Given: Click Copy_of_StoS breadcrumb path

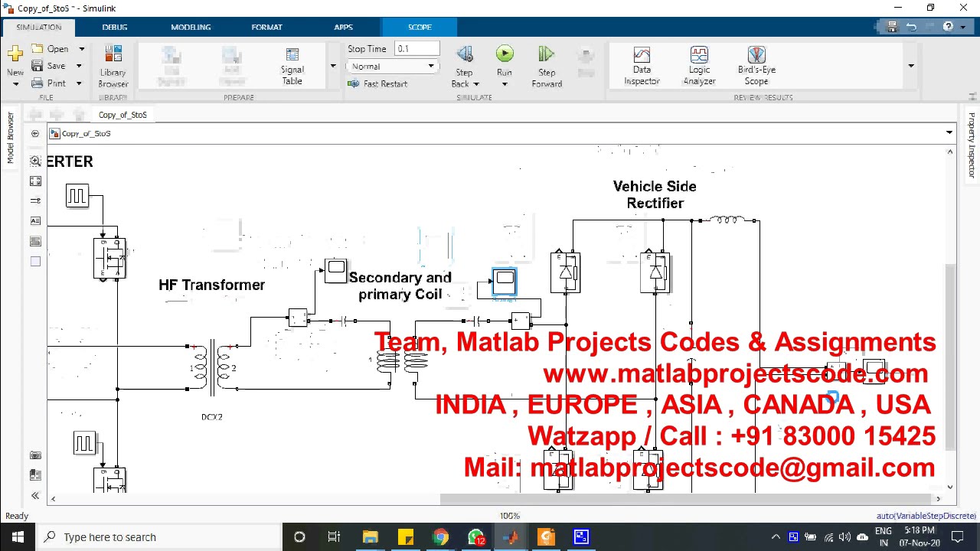Looking at the screenshot, I should coord(86,133).
